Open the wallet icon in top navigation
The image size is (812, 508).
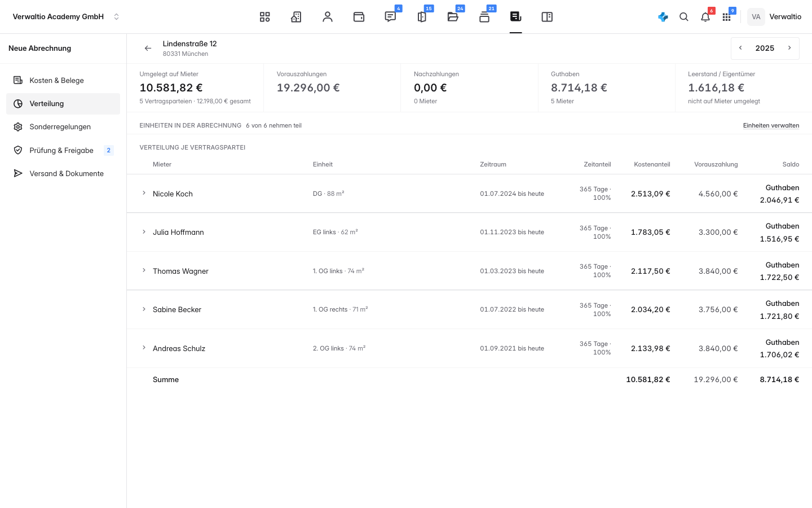(359, 17)
